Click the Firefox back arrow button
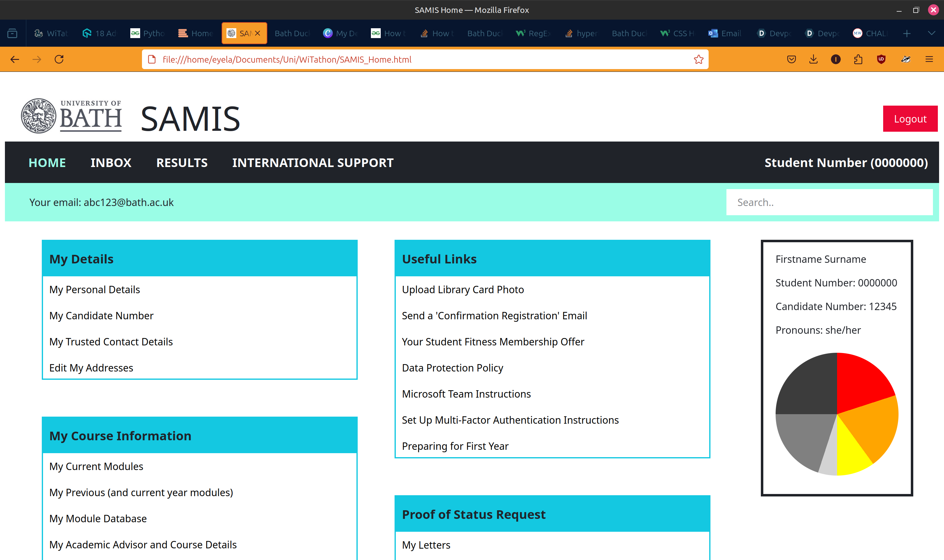 click(x=15, y=59)
